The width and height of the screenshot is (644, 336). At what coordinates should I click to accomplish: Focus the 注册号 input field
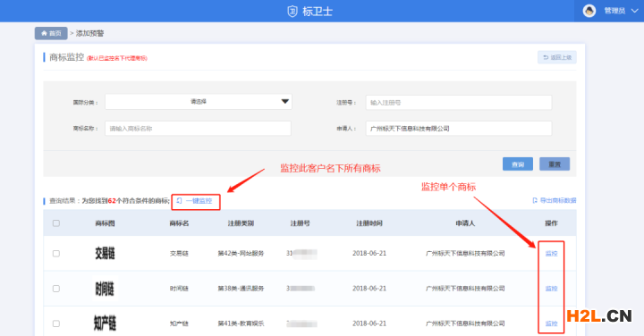coord(459,103)
